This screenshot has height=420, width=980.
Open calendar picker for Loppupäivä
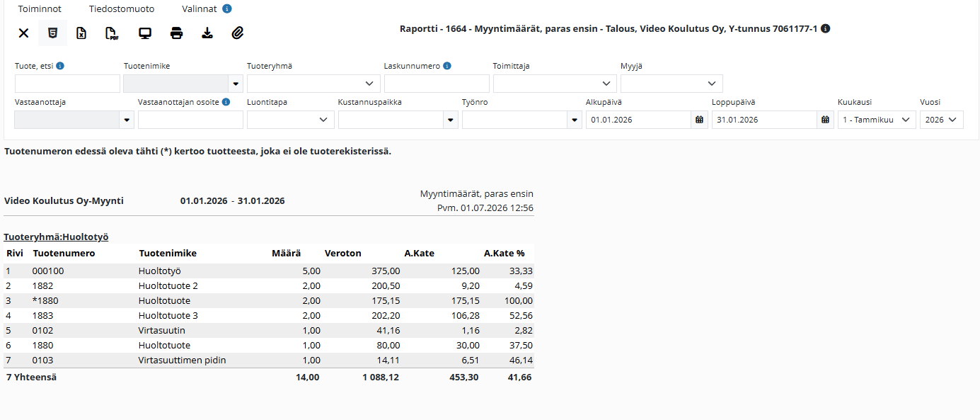[x=825, y=120]
